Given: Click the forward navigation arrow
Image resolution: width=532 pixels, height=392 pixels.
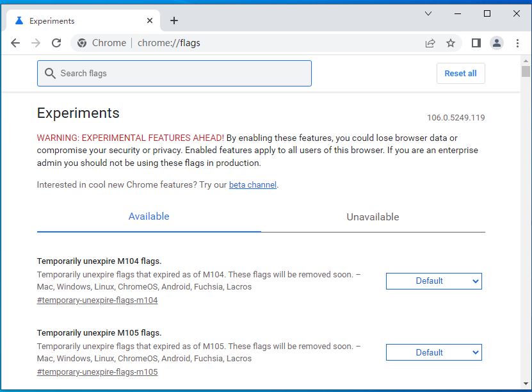Looking at the screenshot, I should click(x=36, y=43).
